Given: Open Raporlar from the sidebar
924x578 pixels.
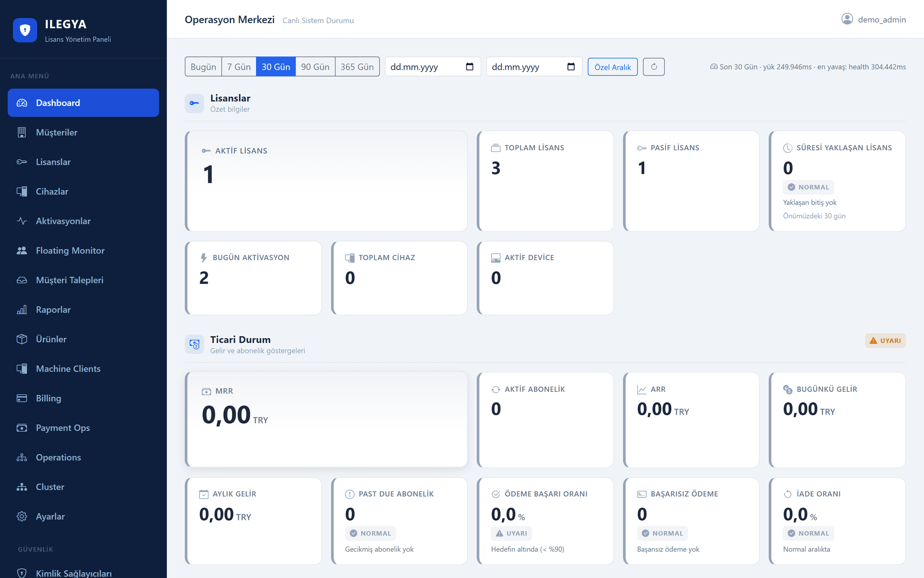Looking at the screenshot, I should [83, 310].
